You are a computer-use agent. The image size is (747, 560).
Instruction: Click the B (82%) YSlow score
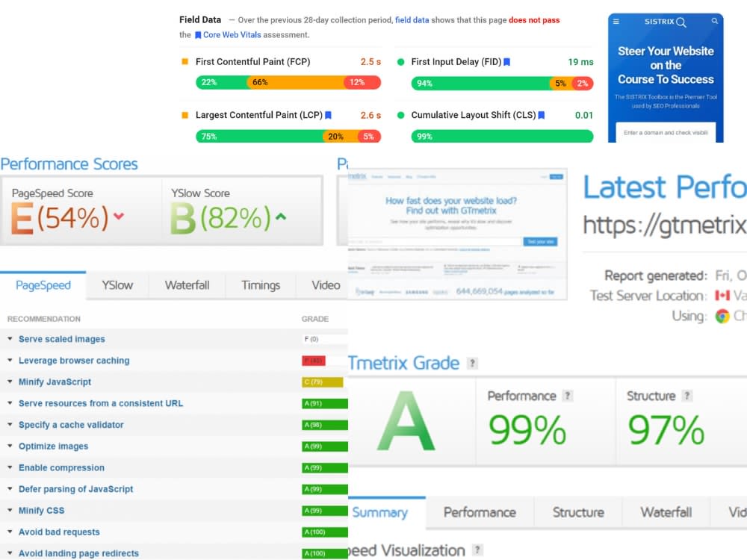(x=220, y=218)
